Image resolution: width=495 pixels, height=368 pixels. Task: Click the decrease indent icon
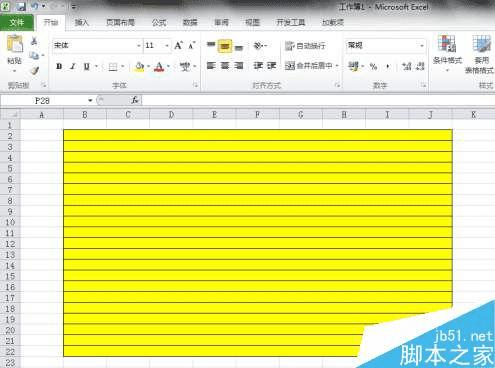[258, 66]
